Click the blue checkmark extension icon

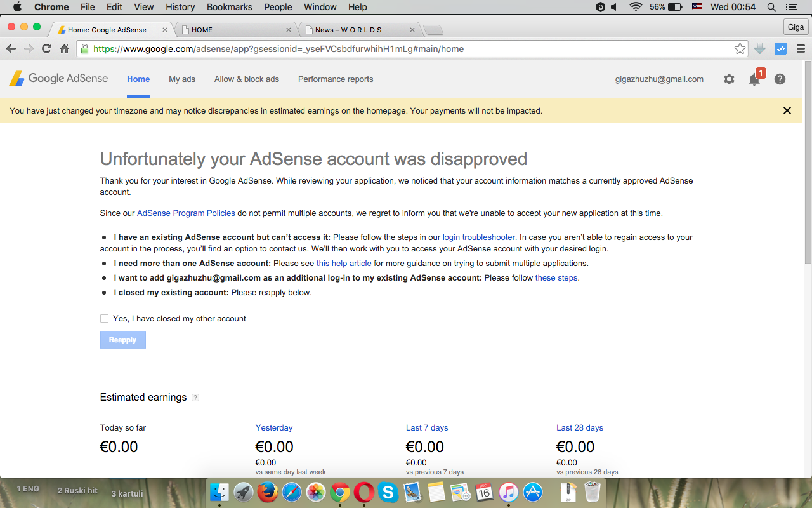781,49
